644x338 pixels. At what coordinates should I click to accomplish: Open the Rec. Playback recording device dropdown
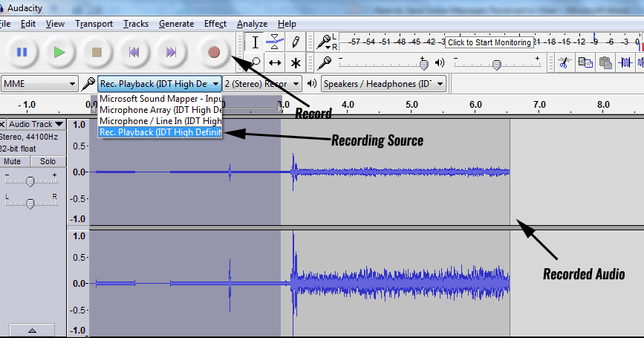(160, 84)
